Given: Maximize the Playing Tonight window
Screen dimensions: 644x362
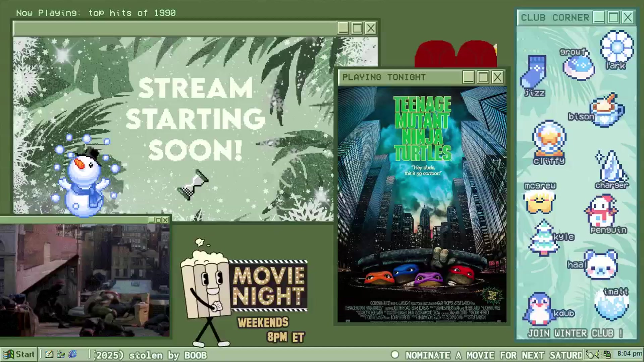Looking at the screenshot, I should (483, 77).
